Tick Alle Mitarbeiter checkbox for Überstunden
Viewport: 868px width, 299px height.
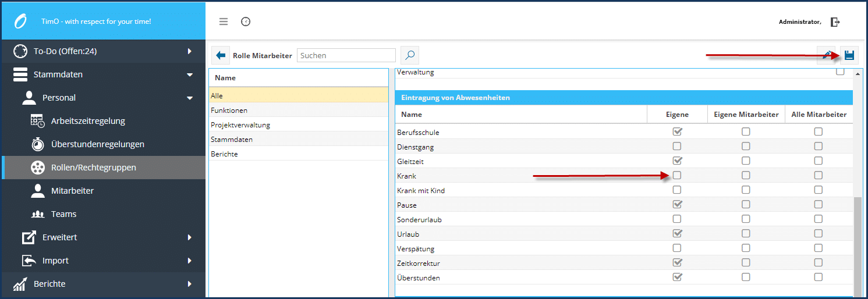pyautogui.click(x=819, y=277)
